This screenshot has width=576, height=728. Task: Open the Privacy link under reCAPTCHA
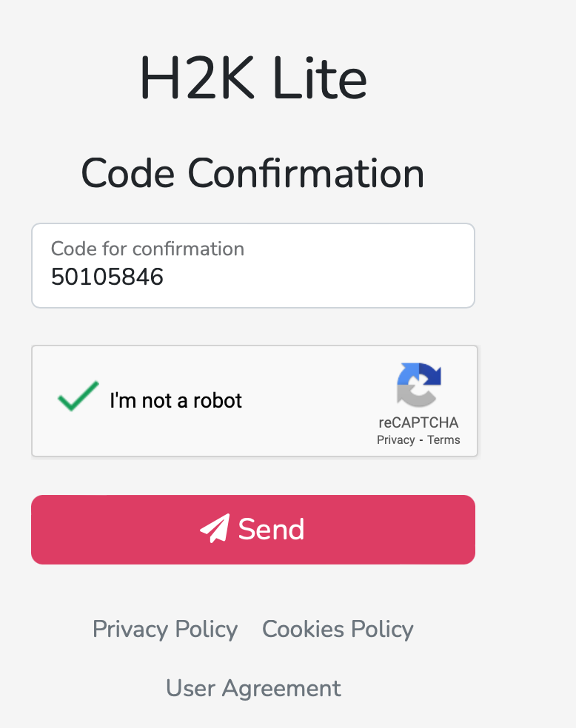click(x=395, y=439)
